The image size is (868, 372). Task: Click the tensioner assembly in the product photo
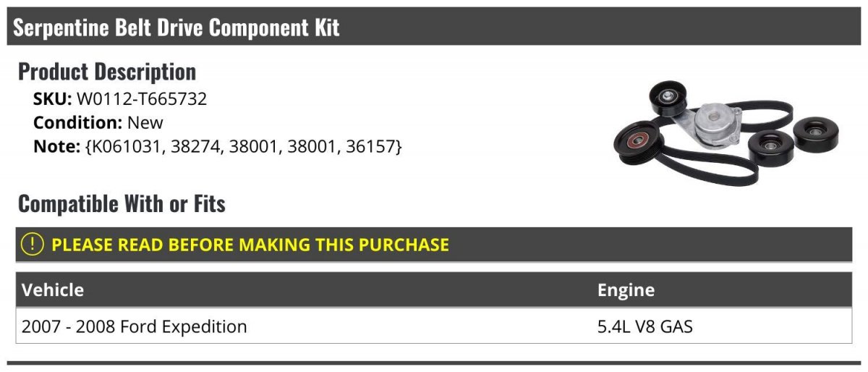(712, 123)
